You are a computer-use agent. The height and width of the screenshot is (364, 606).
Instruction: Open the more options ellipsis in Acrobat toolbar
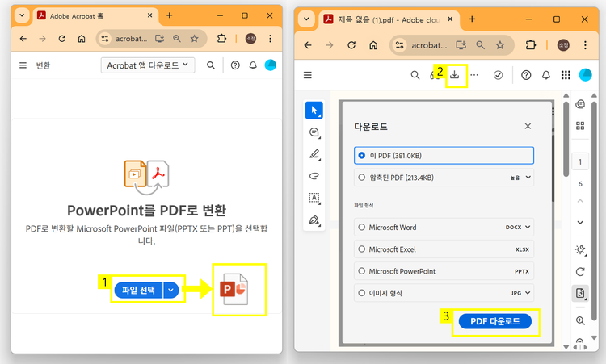coord(474,75)
